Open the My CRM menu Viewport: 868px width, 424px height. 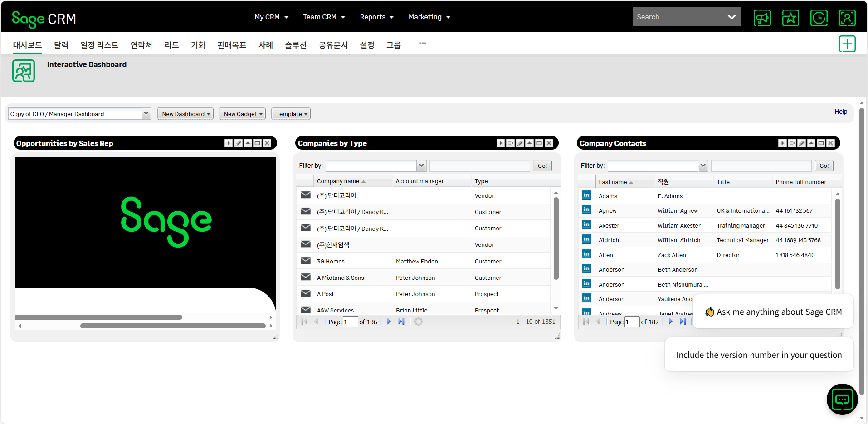point(272,17)
